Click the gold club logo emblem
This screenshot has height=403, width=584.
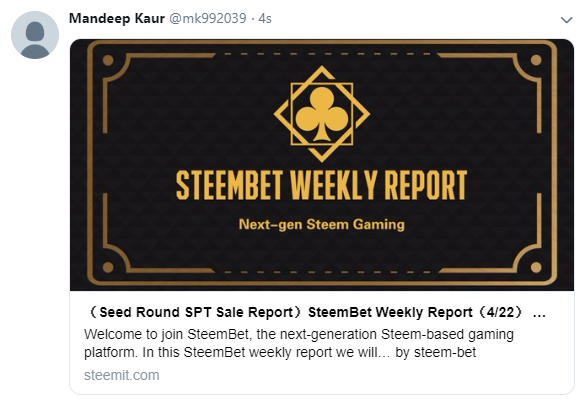[322, 114]
